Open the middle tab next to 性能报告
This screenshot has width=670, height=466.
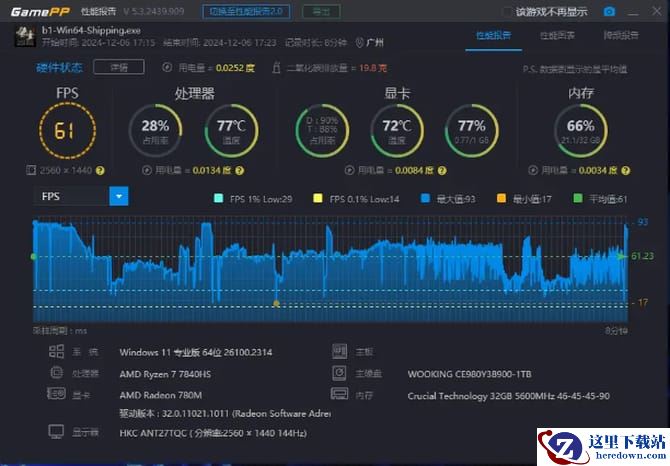(557, 35)
